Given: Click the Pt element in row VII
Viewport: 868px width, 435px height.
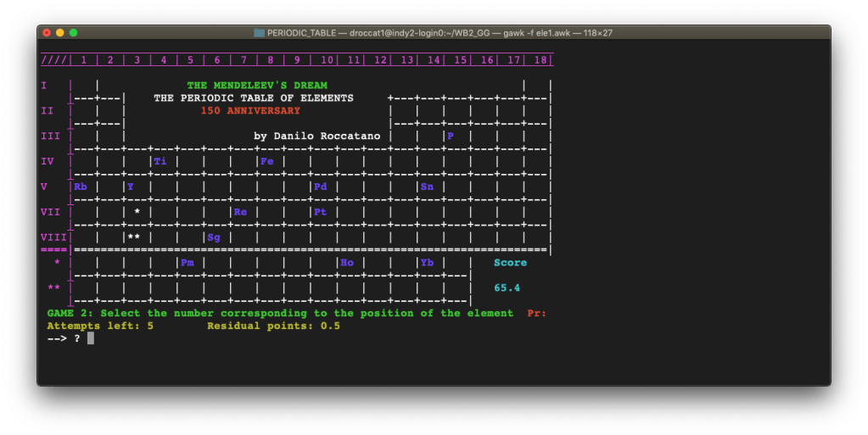Looking at the screenshot, I should point(321,212).
